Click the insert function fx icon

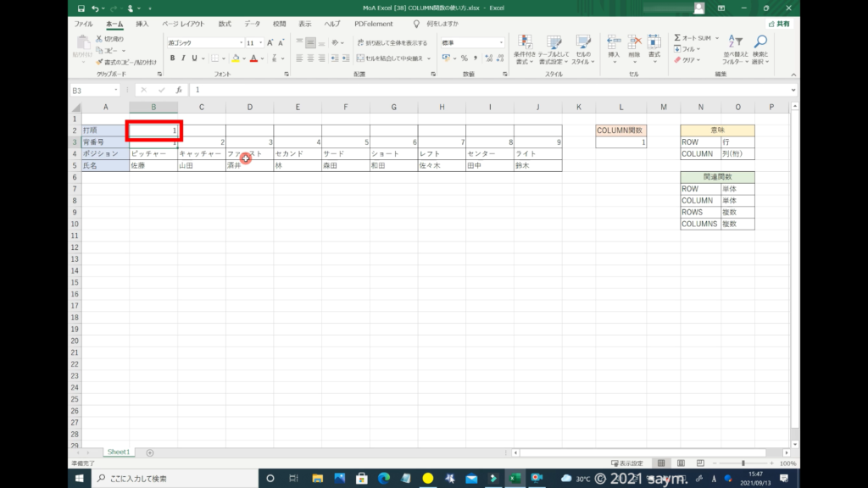[x=178, y=90]
